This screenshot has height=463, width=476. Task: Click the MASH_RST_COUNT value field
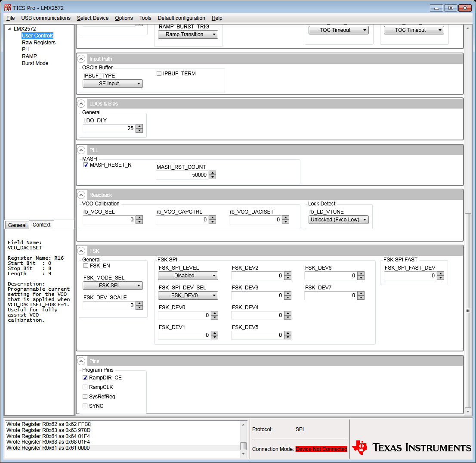(x=182, y=175)
